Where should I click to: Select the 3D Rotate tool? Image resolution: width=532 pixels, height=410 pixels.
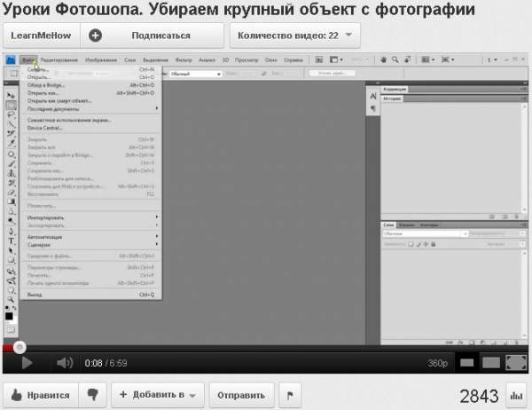[11, 271]
